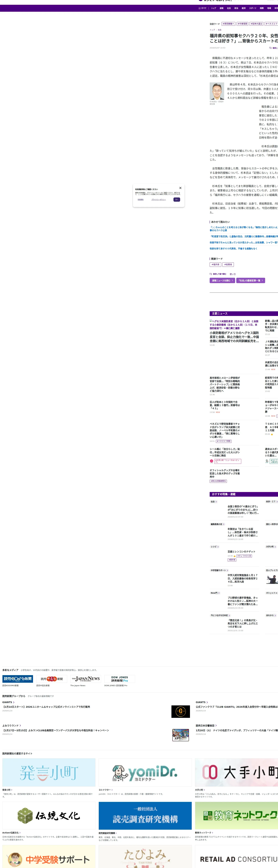
Task: Click The Japan News logo
Action: click(86, 679)
